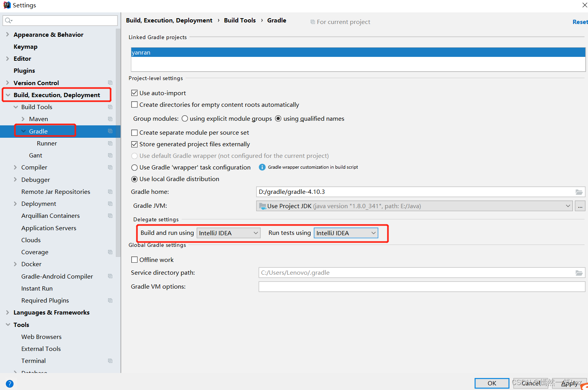
Task: Click OK button
Action: click(492, 383)
